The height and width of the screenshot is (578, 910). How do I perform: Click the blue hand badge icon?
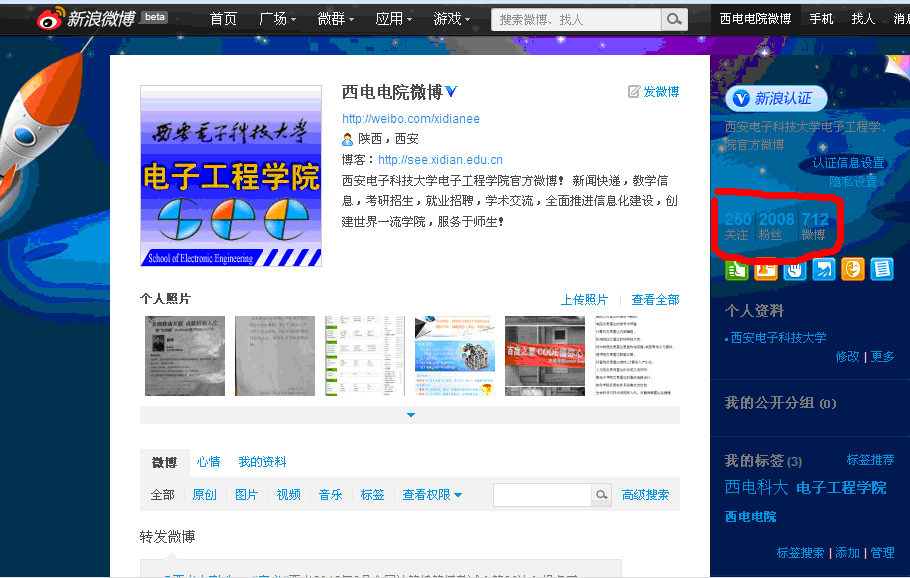pos(795,268)
